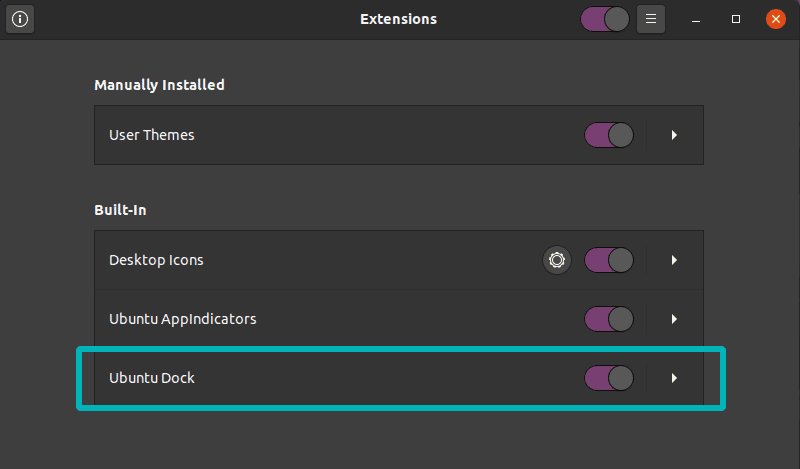This screenshot has width=800, height=469.
Task: Switch off the Ubuntu Dock extension
Action: pos(609,378)
